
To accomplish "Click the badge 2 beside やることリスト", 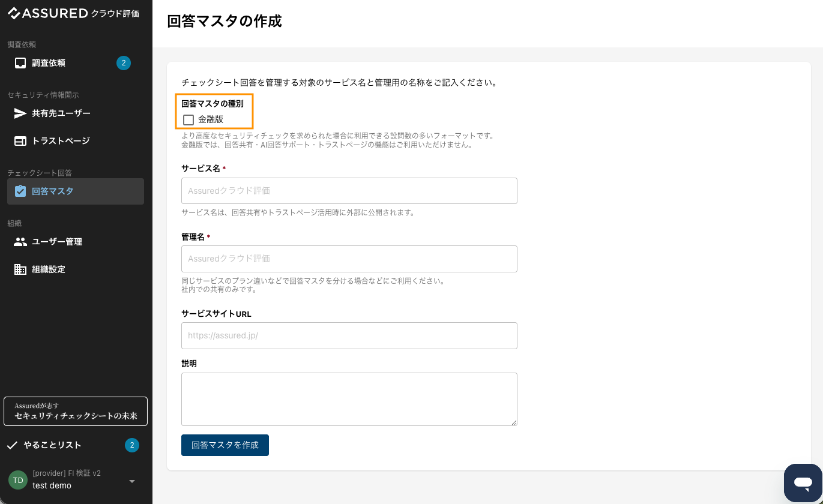I will pyautogui.click(x=132, y=445).
